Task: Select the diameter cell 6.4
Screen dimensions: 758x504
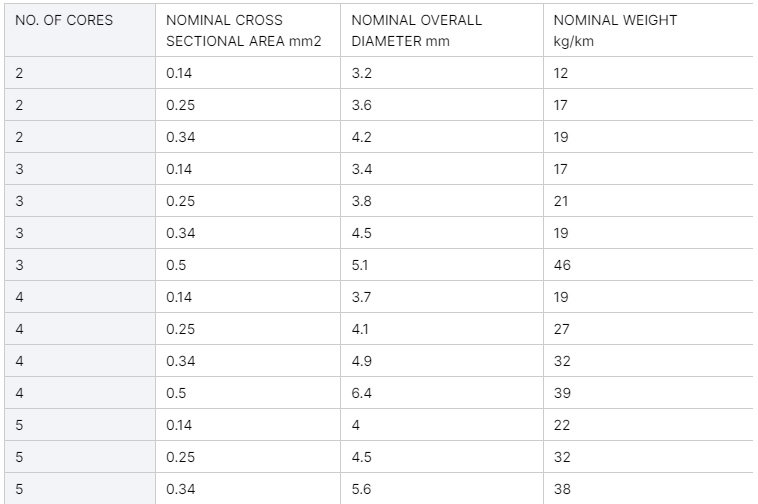Action: (x=442, y=392)
